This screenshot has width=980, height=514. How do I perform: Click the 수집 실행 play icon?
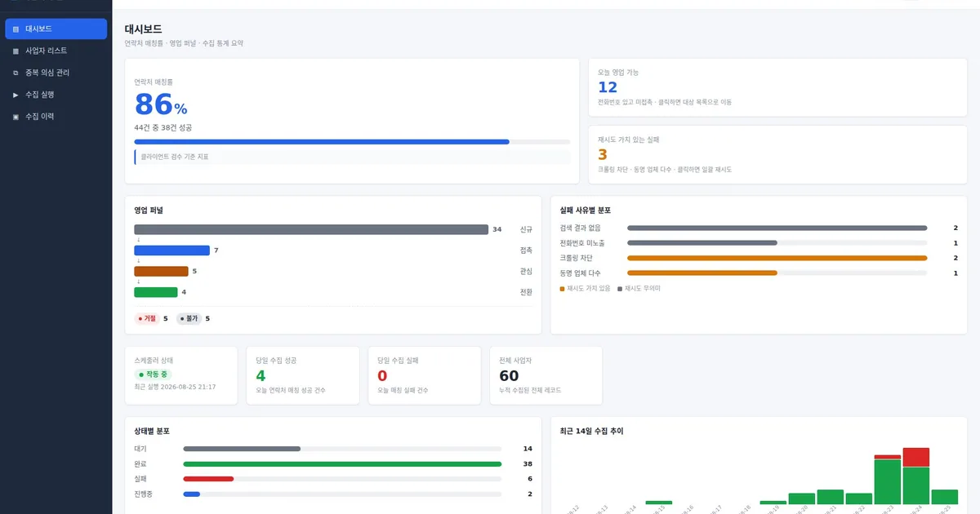16,95
